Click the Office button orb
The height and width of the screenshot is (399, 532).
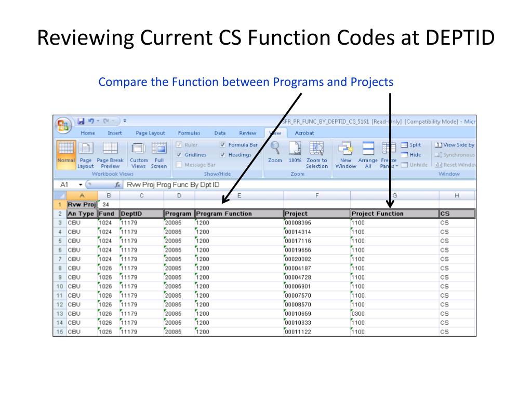coord(63,126)
